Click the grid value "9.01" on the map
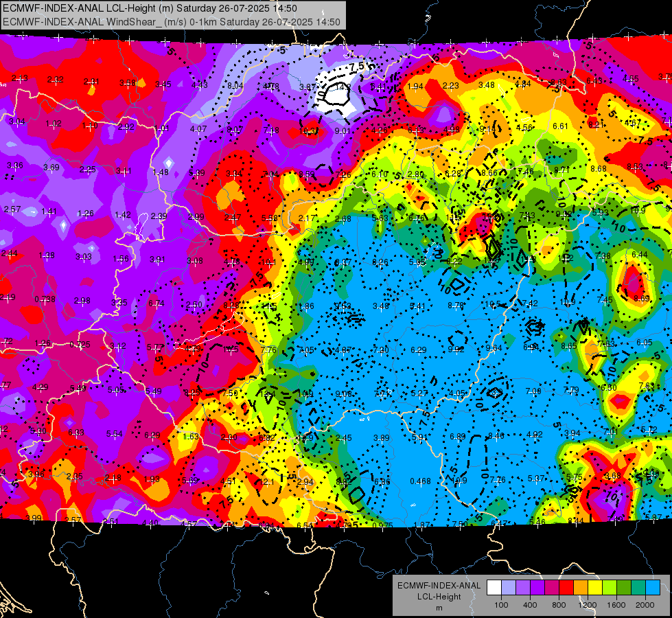Screen dimensions: 672x618 tap(343, 130)
